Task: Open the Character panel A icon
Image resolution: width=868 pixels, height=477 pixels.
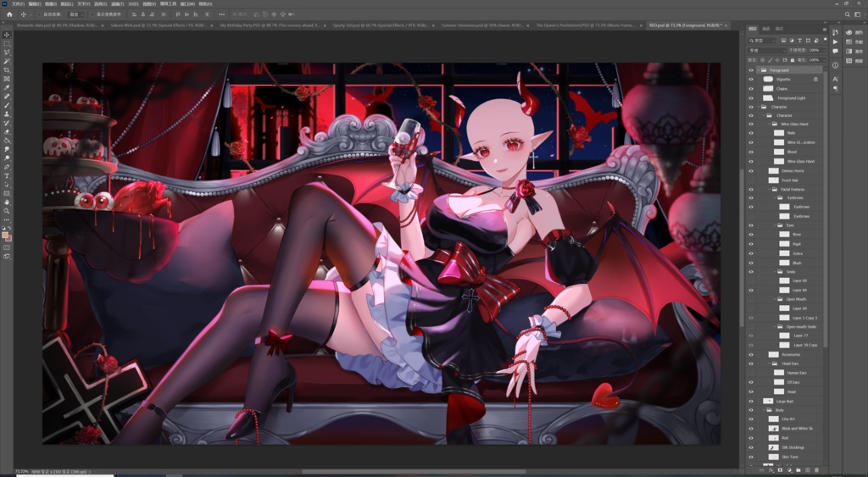Action: (x=835, y=79)
